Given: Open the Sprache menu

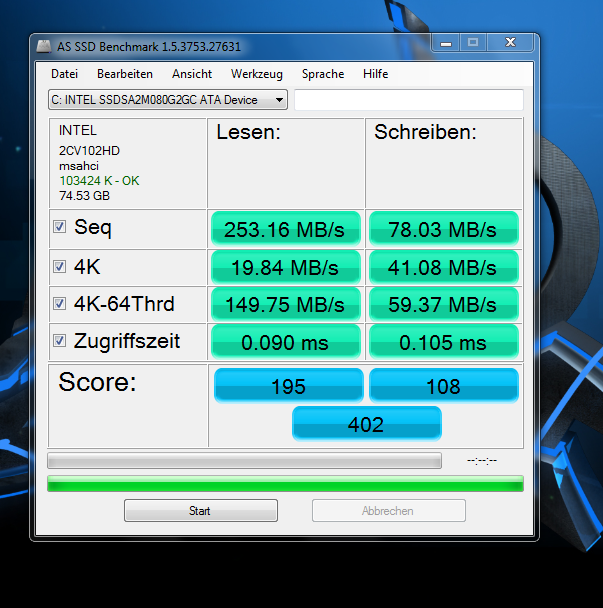Looking at the screenshot, I should (323, 74).
